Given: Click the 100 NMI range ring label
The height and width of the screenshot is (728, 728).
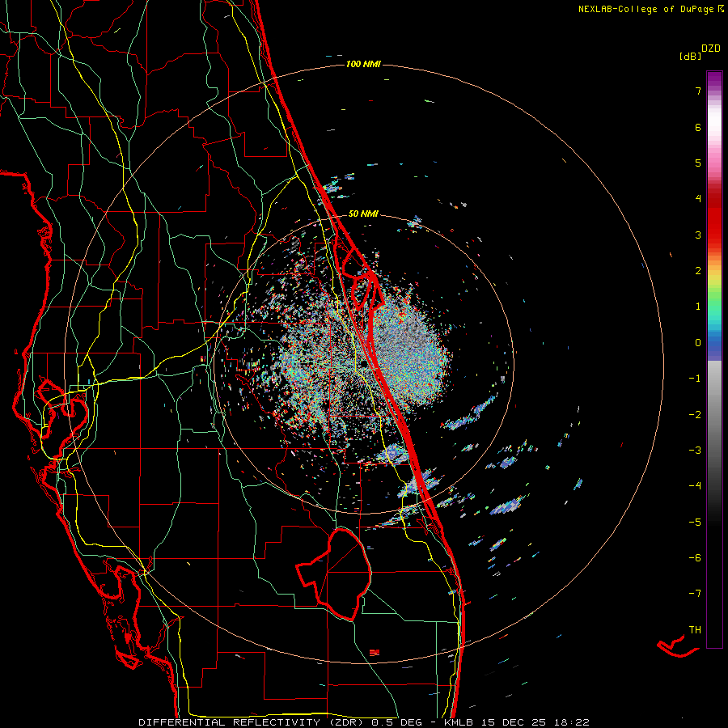Looking at the screenshot, I should (x=363, y=64).
